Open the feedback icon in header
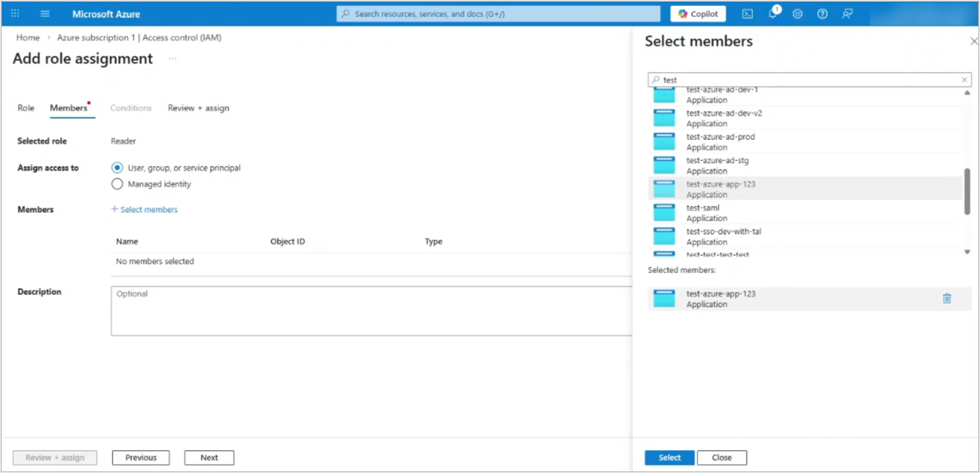 (x=847, y=14)
